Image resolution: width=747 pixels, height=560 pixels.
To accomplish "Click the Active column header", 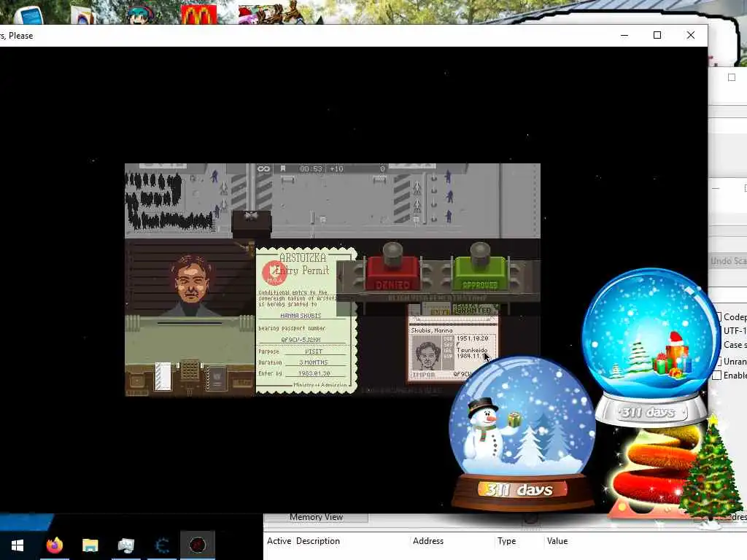I will (x=279, y=541).
